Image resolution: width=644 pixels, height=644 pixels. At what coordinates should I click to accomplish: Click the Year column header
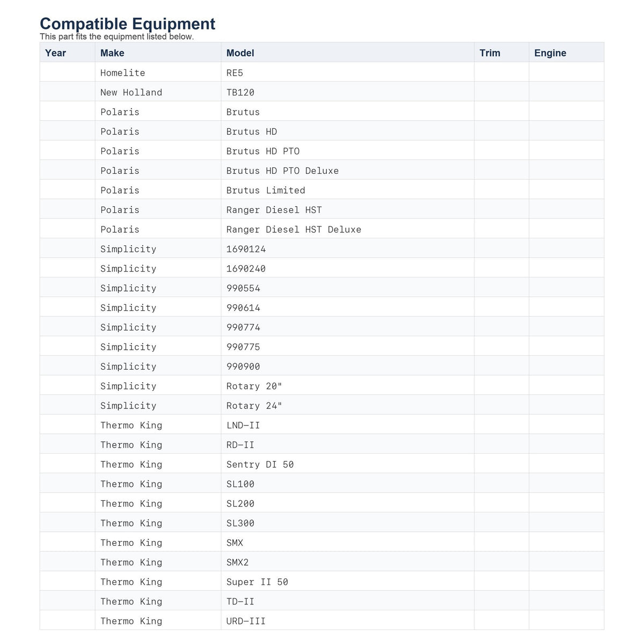click(67, 53)
